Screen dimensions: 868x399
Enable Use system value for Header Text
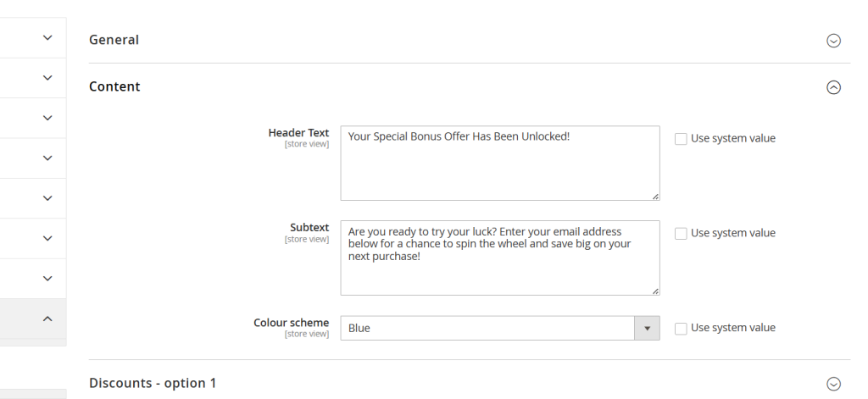(681, 139)
